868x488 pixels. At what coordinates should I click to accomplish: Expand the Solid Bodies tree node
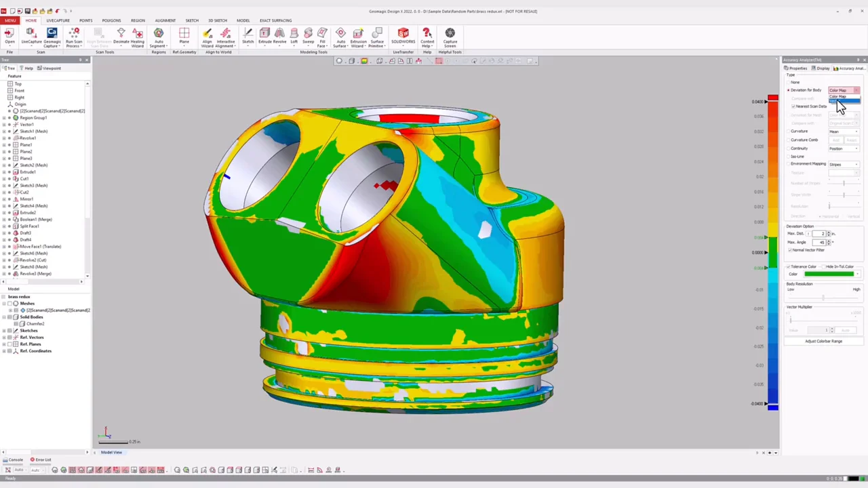click(x=5, y=317)
